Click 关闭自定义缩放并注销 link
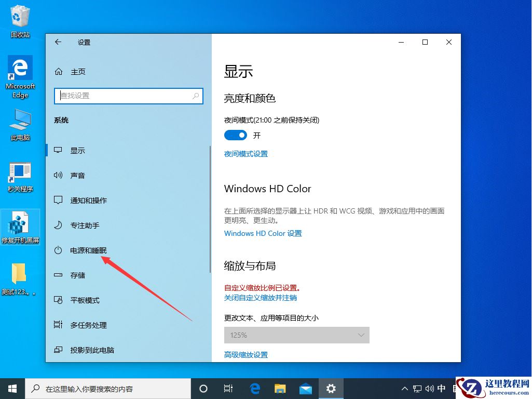The image size is (532, 399). coord(261,297)
